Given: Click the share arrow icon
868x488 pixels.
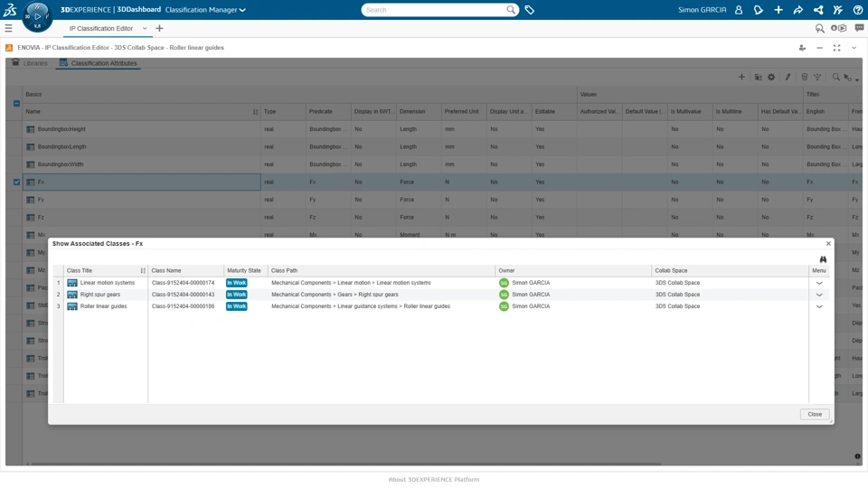Looking at the screenshot, I should [798, 10].
